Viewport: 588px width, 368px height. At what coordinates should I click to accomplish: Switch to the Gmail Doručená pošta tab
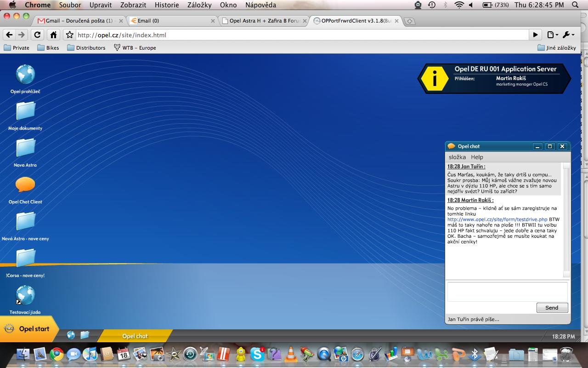tap(79, 21)
